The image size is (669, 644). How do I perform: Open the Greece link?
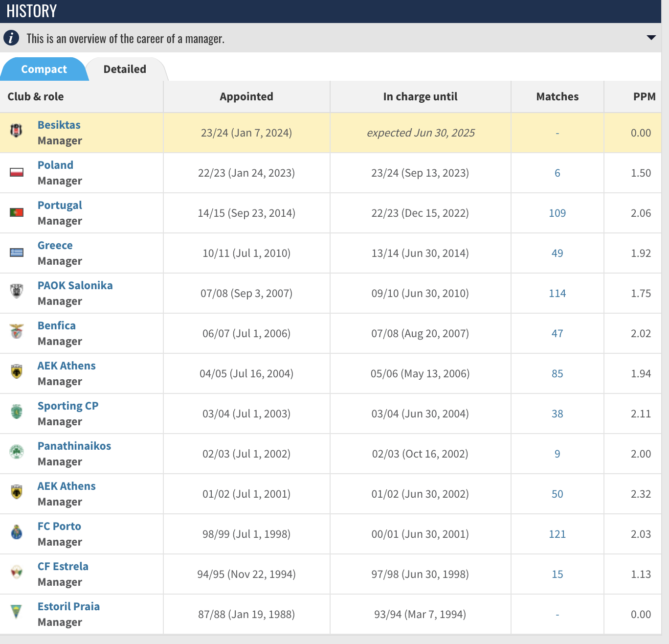[x=55, y=245]
